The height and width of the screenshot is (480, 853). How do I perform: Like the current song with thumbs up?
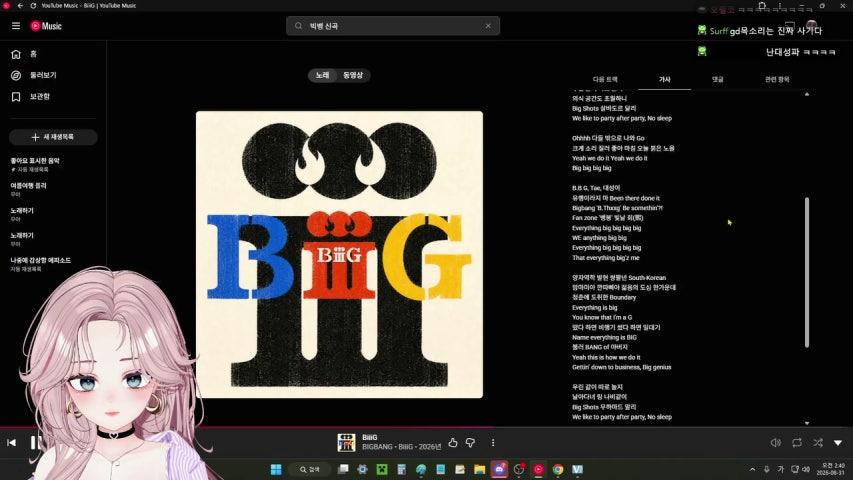(453, 443)
